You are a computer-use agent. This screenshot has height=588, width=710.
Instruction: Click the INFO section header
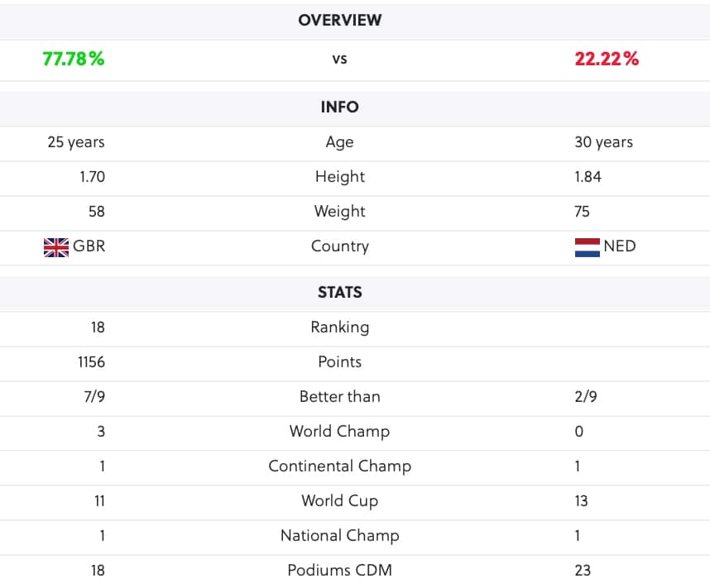tap(339, 108)
